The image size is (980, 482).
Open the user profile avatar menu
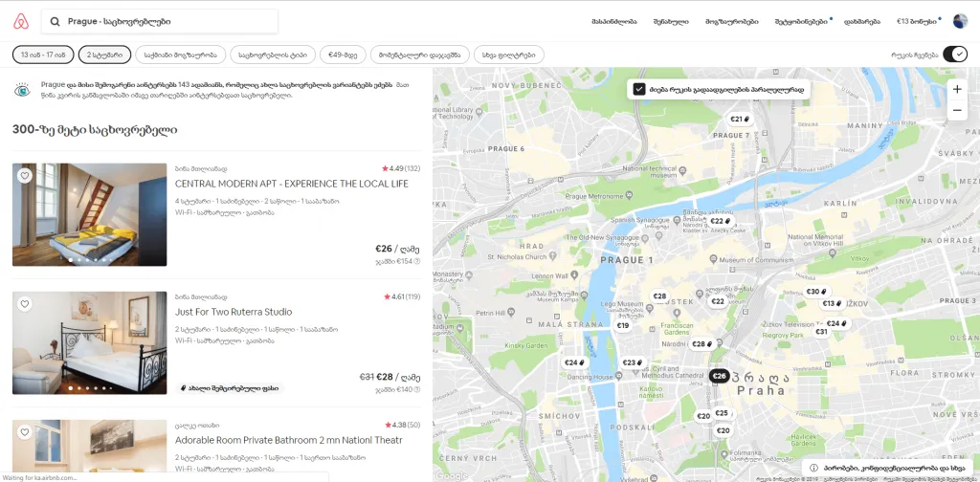tap(960, 21)
